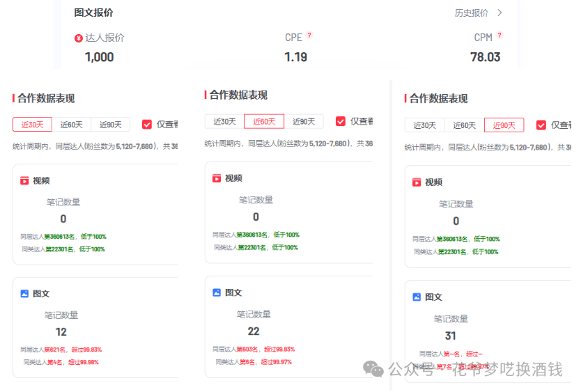Click the highlighted 近90天 tab in the right panel

coord(504,125)
